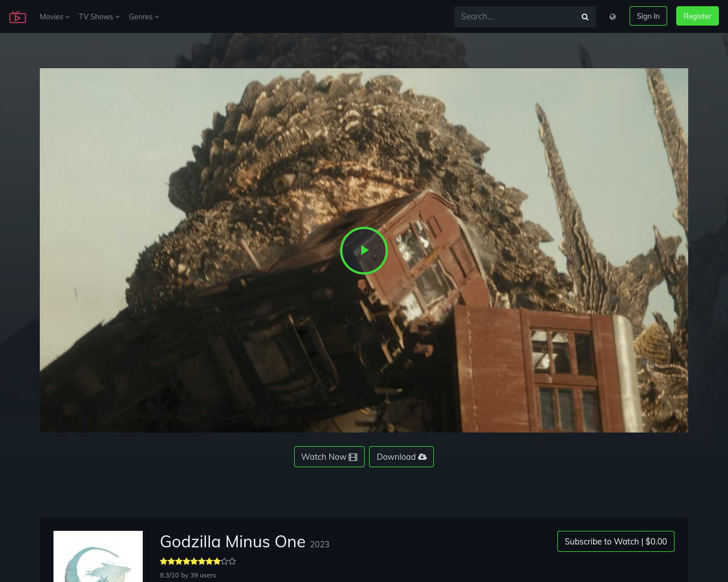Click the search magnifier icon
This screenshot has height=582, width=728.
[585, 16]
